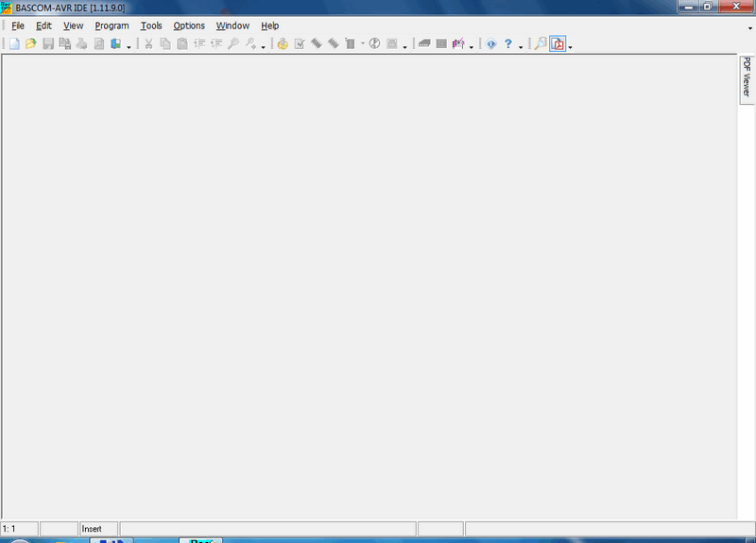Expand file toolbar overflow arrow after exit icon
756x543 pixels.
click(129, 47)
